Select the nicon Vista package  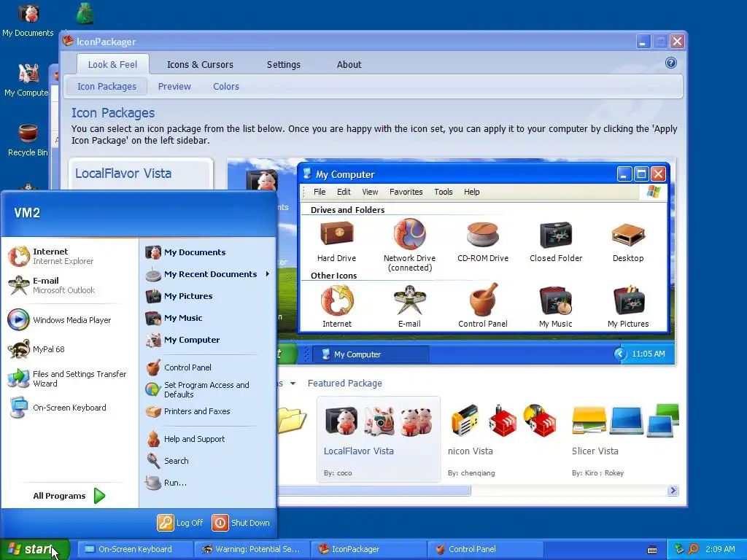click(503, 439)
